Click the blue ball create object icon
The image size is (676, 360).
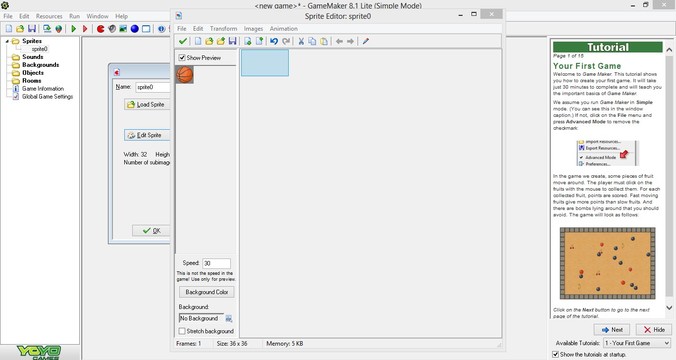click(135, 28)
